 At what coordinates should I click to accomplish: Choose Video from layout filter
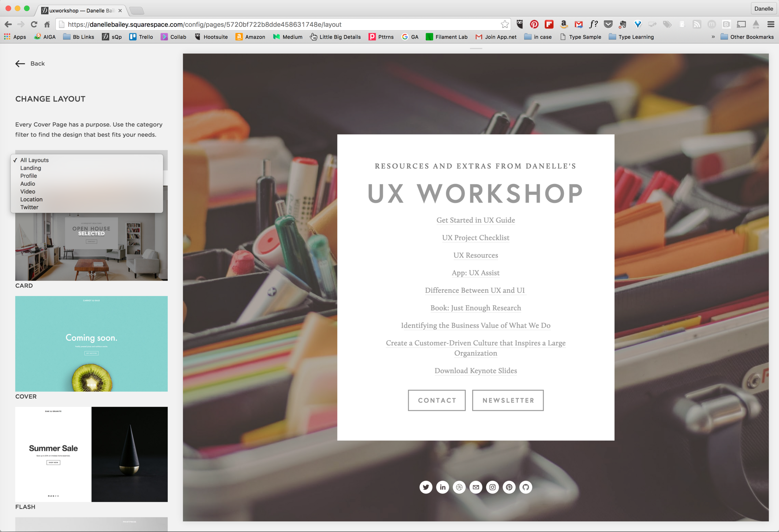click(x=87, y=192)
